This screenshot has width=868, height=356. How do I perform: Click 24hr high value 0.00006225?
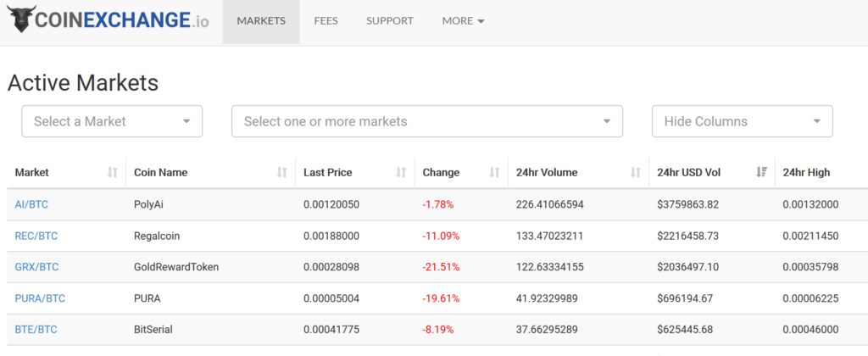pyautogui.click(x=810, y=298)
